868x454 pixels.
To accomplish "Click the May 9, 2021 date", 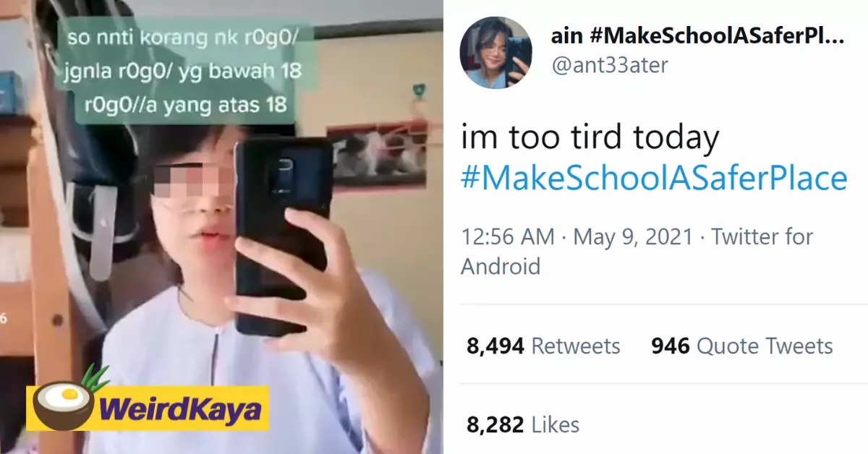I will coord(634,237).
